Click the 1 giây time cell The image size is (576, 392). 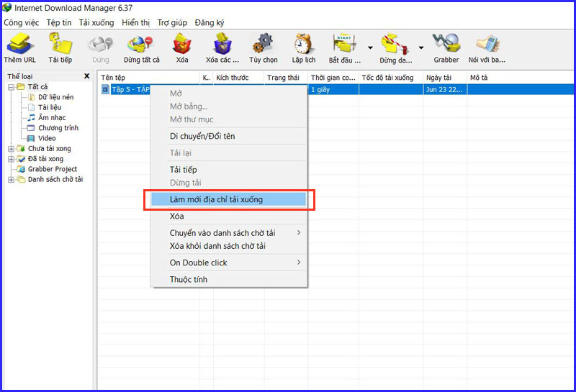[333, 90]
